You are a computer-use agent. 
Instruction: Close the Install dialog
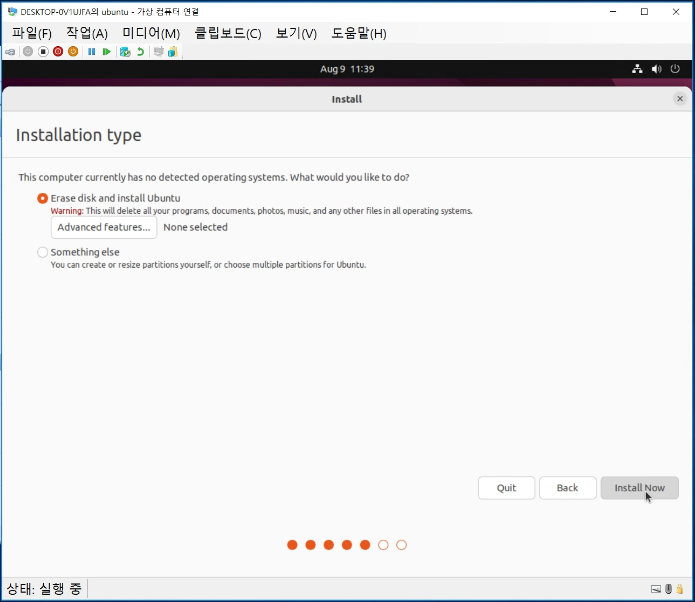coord(680,98)
